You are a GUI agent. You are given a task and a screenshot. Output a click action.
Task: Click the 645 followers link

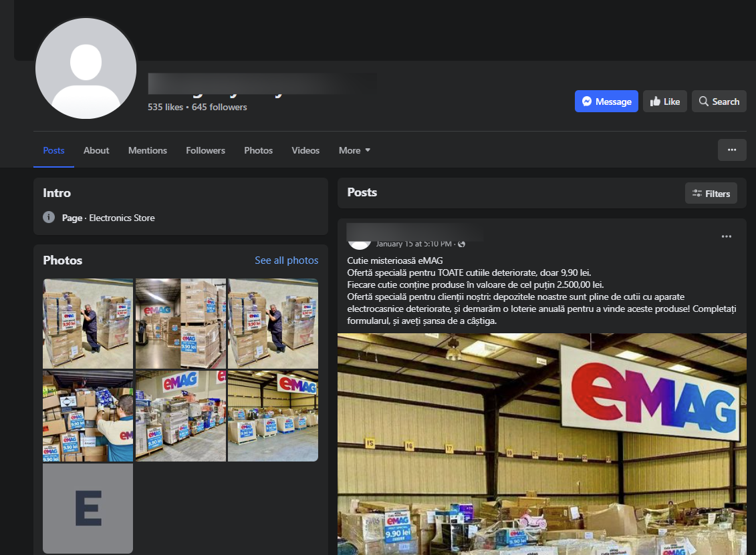[x=219, y=108]
